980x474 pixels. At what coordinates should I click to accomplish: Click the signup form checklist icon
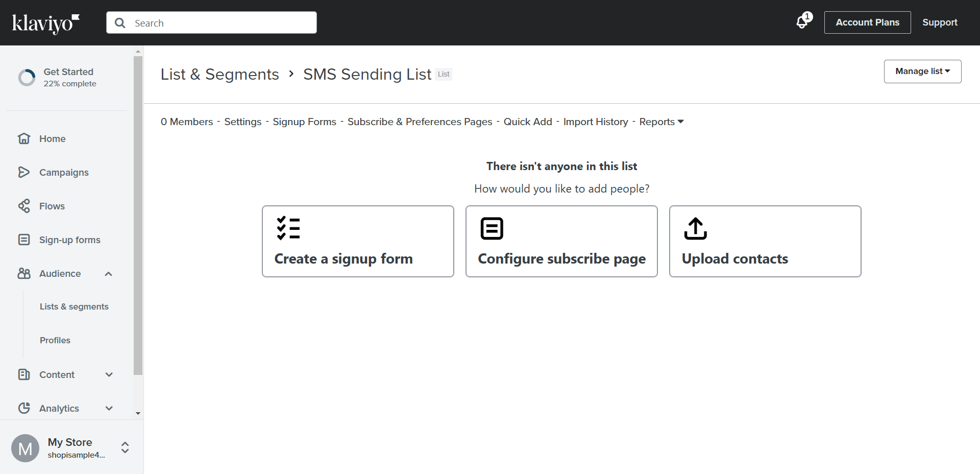[288, 228]
